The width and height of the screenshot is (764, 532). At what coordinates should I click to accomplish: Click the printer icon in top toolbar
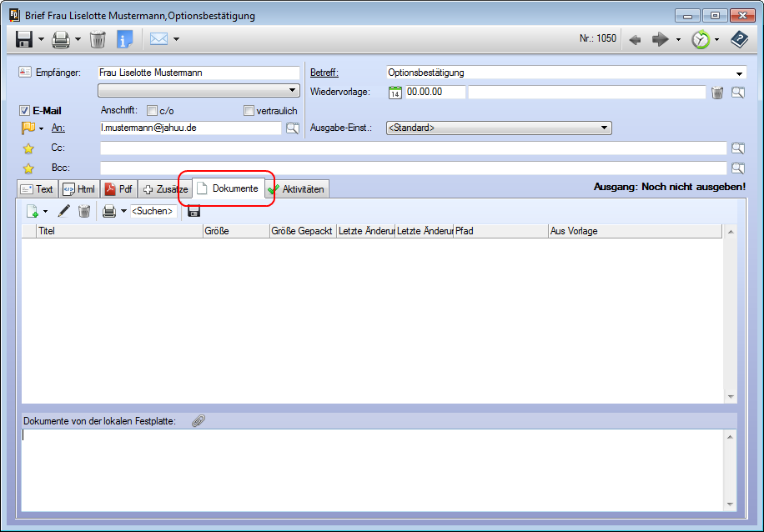pos(60,39)
